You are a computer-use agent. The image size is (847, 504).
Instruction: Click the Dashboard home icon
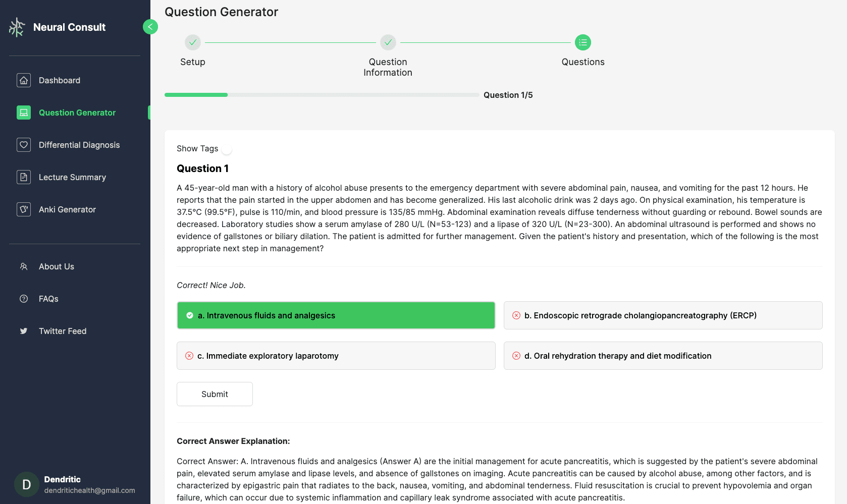[x=24, y=80]
